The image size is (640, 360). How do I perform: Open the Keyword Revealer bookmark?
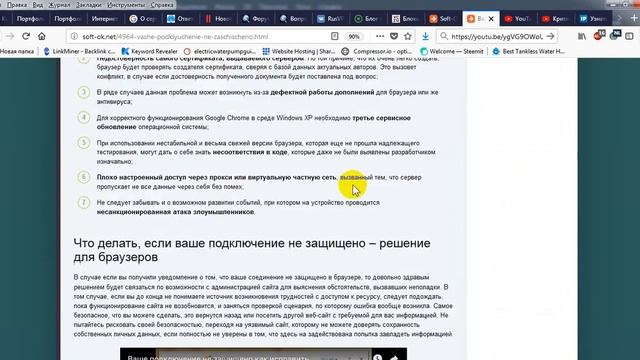click(150, 51)
